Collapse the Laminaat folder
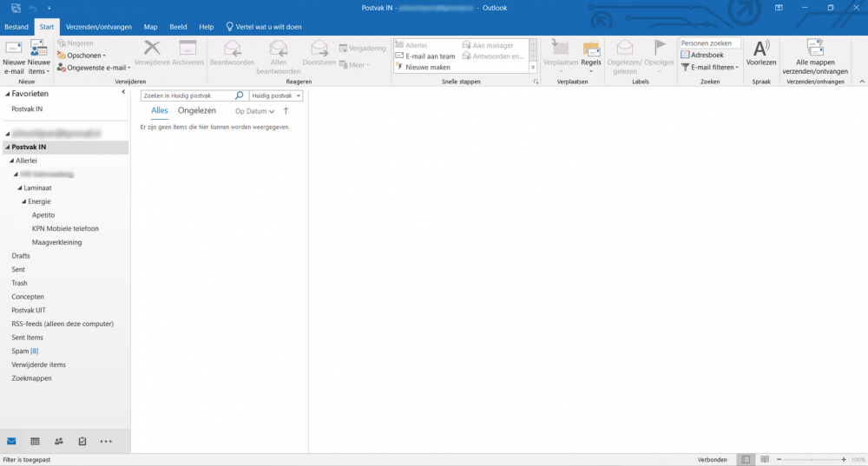This screenshot has width=868, height=466. (21, 187)
